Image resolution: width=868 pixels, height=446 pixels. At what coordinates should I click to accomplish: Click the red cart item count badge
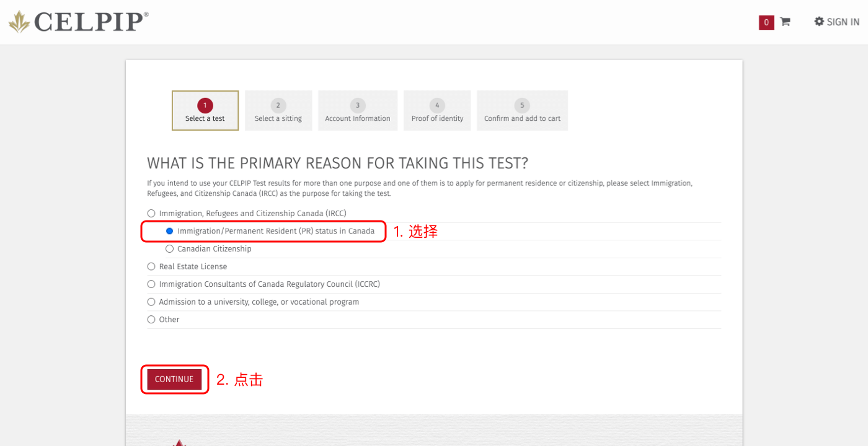(x=766, y=22)
